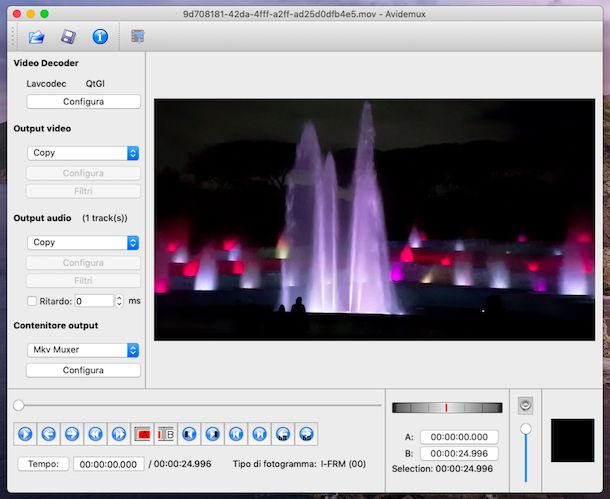Image resolution: width=610 pixels, height=499 pixels.
Task: Start playback with the Play button
Action: 25,434
